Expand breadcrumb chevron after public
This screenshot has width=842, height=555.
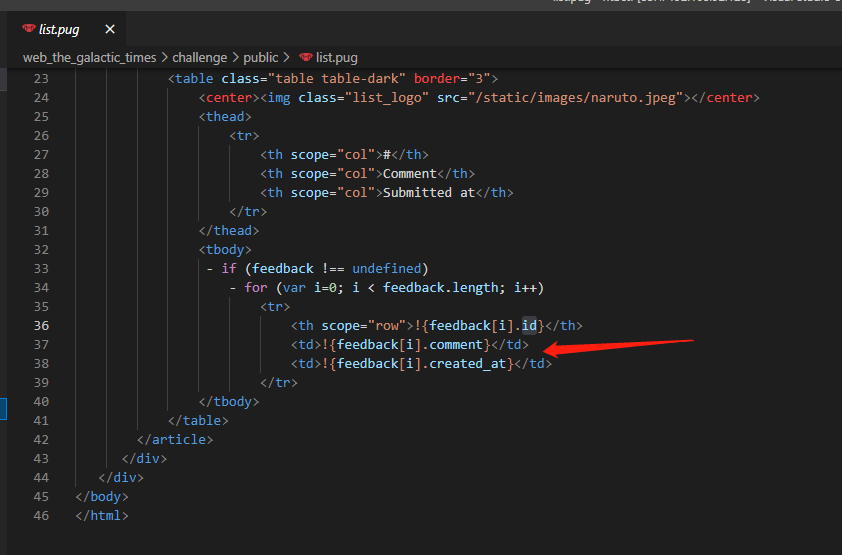pyautogui.click(x=286, y=57)
